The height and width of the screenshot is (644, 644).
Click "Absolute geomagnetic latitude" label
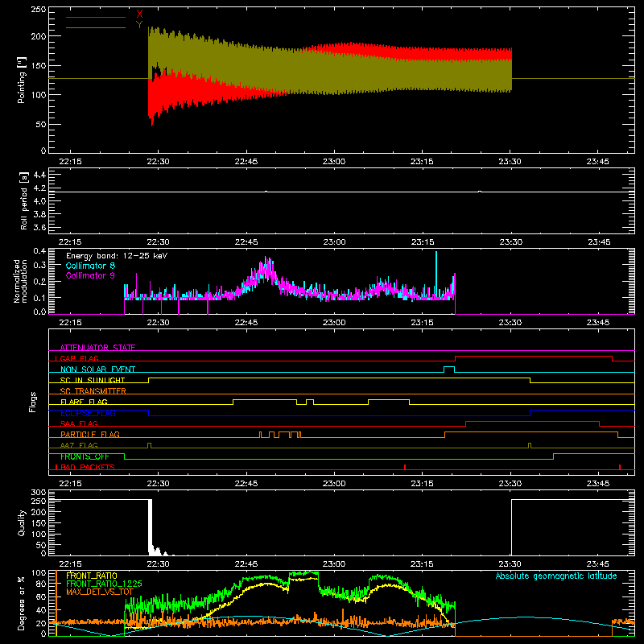556,576
